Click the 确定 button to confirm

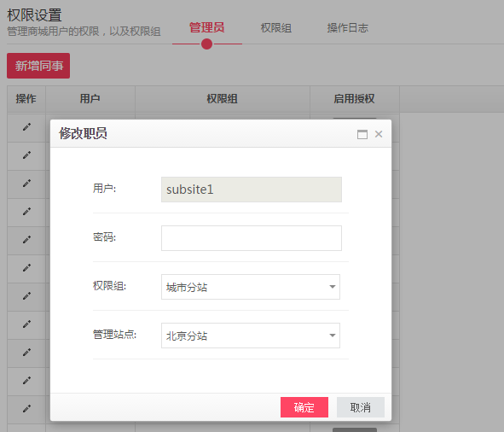(304, 407)
